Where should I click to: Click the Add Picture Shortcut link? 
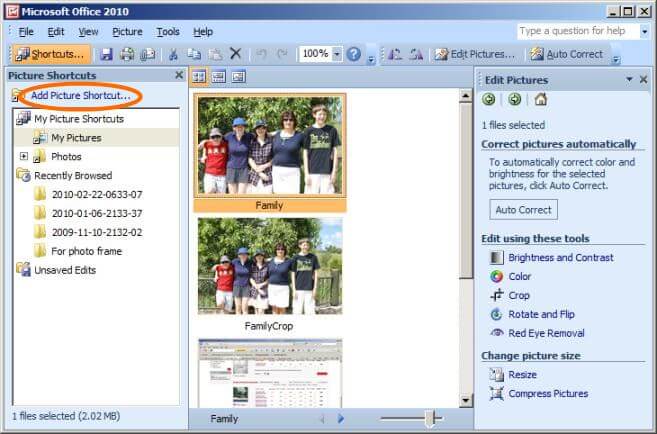(81, 96)
